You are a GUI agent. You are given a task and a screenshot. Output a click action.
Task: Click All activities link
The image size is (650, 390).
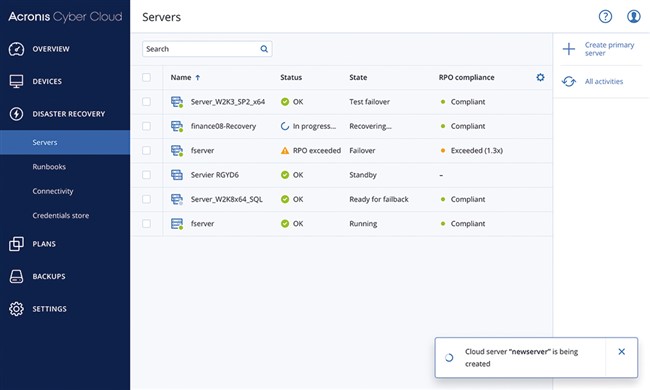coord(604,81)
